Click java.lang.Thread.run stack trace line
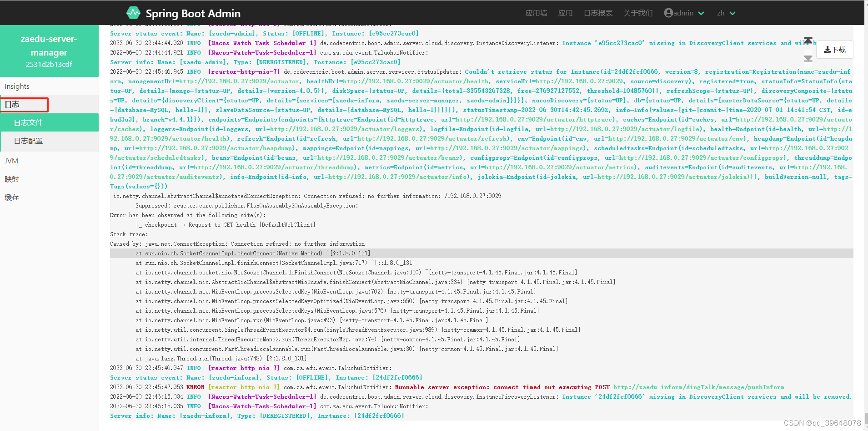 [221, 359]
